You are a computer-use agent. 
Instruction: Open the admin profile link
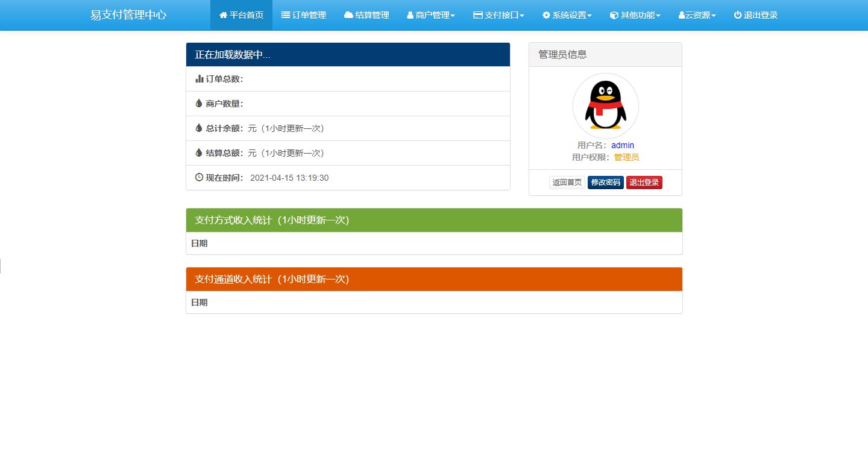(622, 145)
